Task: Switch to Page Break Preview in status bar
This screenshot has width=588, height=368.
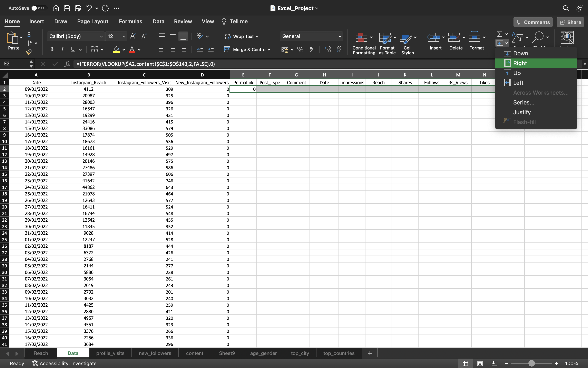Action: (494, 363)
